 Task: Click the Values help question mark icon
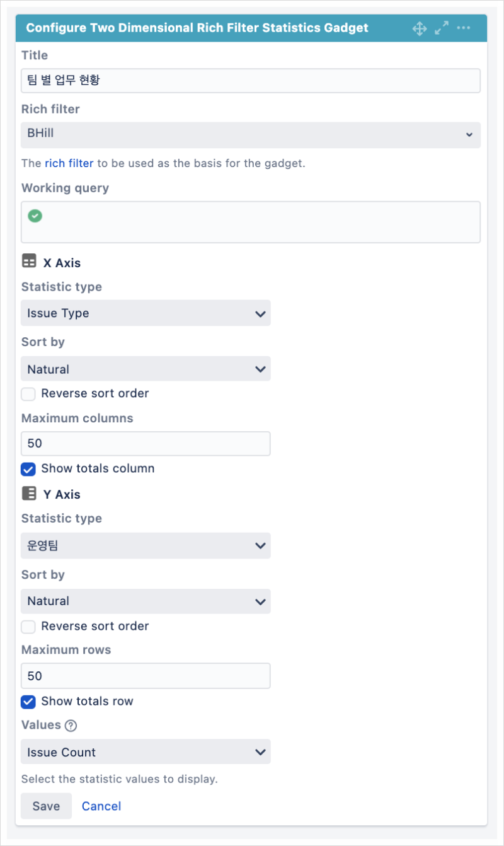[71, 726]
